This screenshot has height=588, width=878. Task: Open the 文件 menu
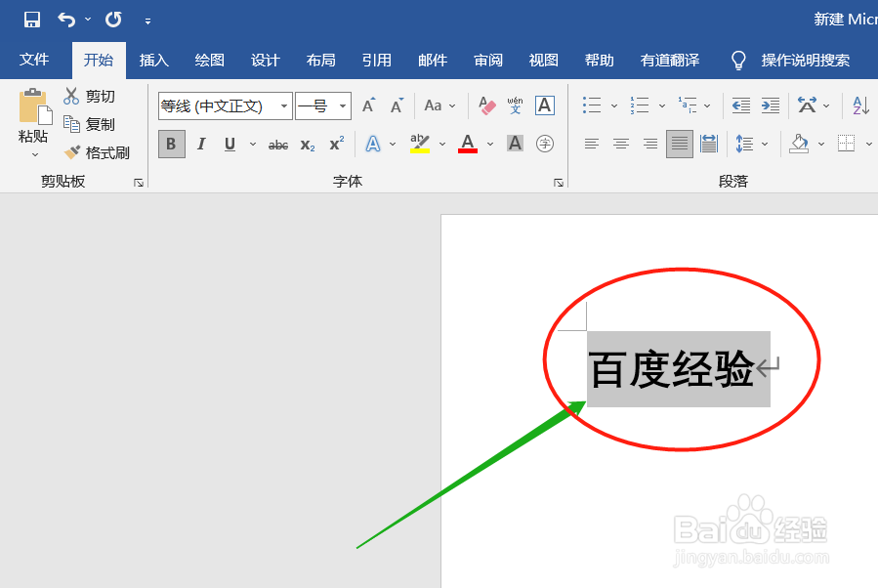tap(34, 60)
